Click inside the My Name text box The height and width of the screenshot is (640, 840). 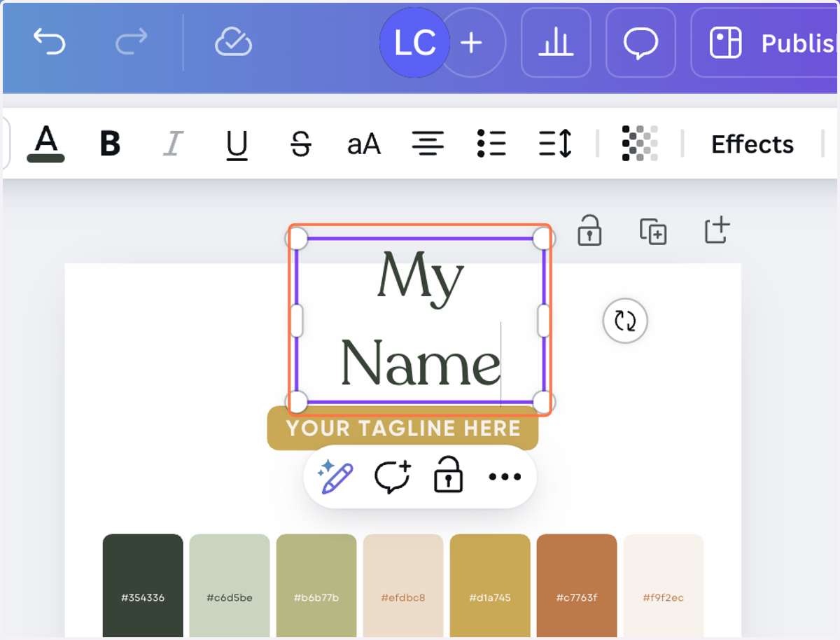coord(420,320)
